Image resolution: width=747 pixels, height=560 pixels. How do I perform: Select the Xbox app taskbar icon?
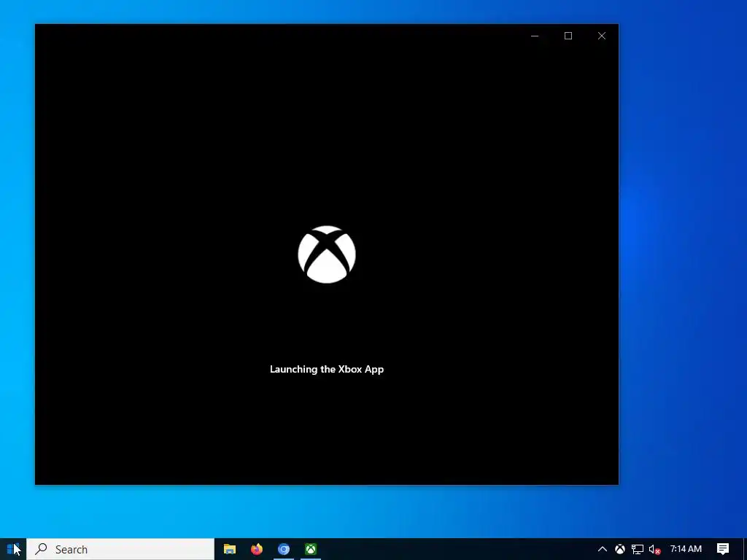[311, 549]
